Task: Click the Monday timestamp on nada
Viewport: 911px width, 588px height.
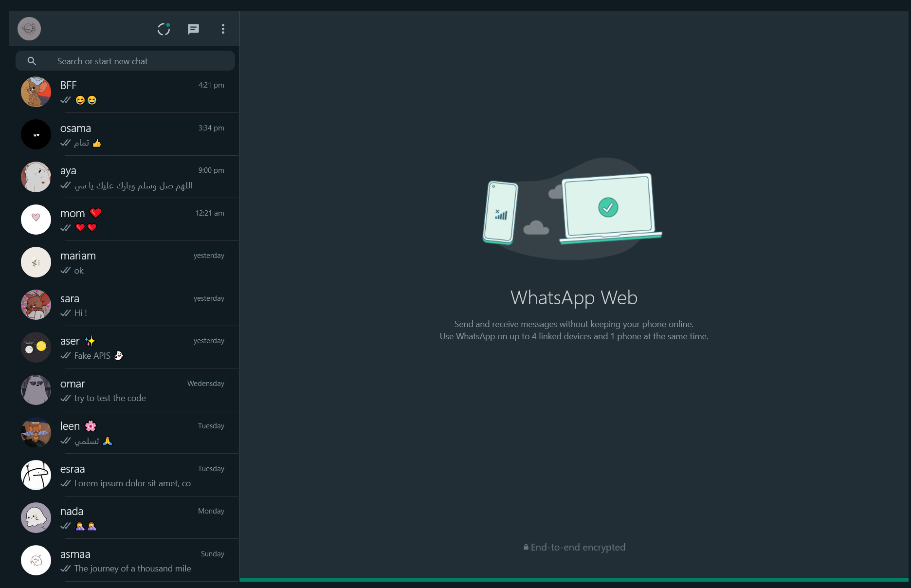Action: coord(211,511)
